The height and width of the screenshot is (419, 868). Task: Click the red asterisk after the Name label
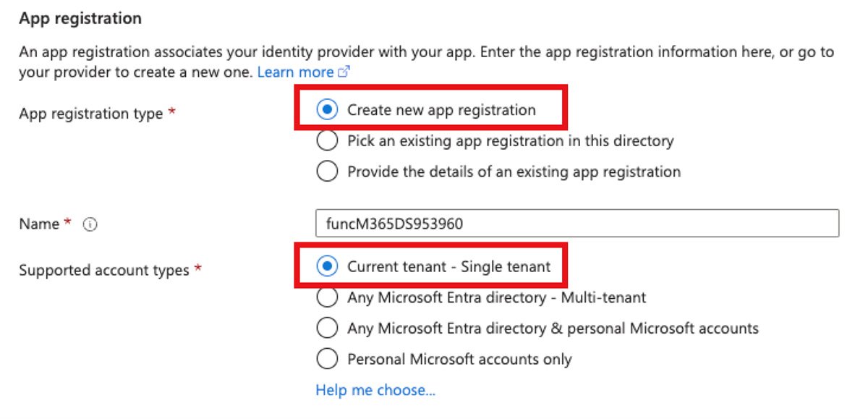[x=68, y=223]
